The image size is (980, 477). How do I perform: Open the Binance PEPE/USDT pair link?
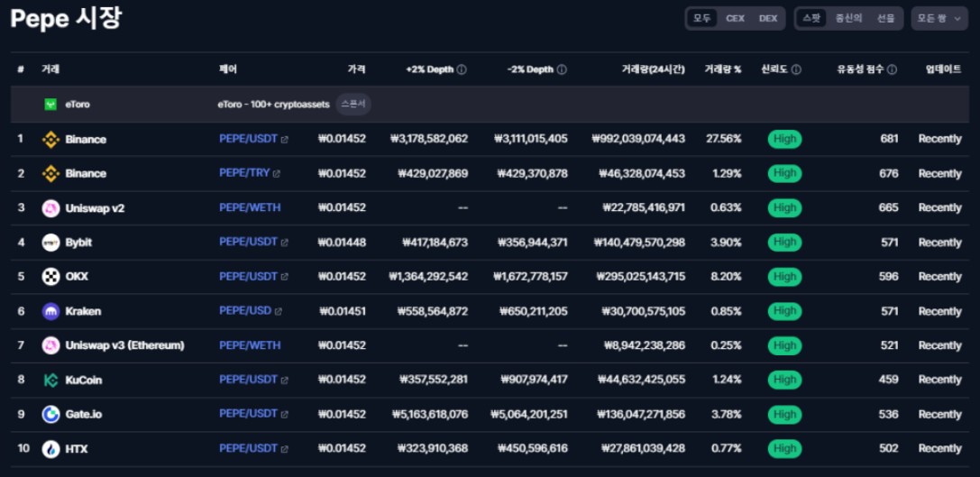click(x=248, y=139)
